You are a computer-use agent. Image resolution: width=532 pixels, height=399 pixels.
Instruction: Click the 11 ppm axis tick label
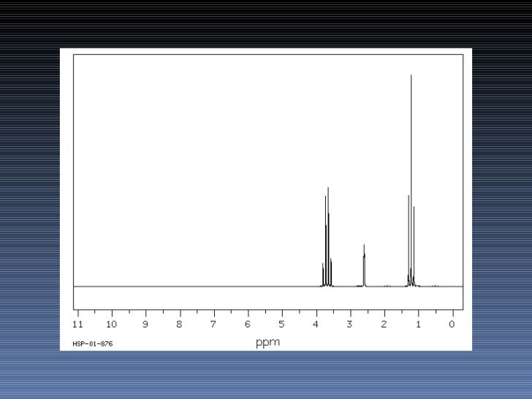77,324
